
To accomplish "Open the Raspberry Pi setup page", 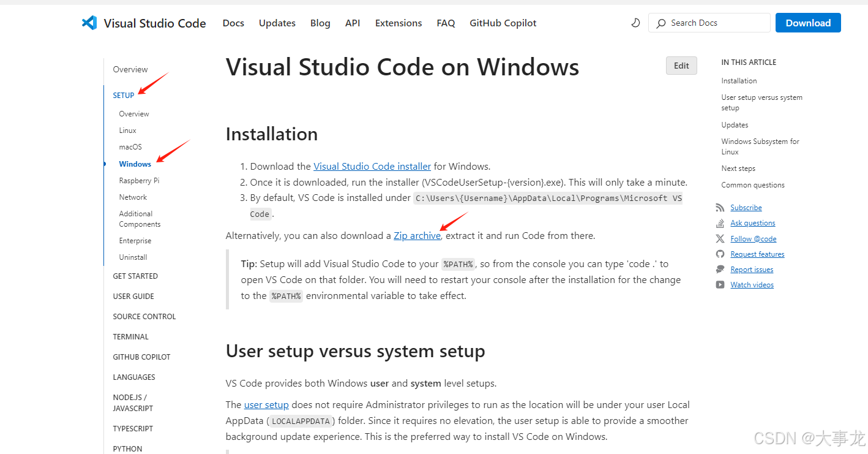I will point(140,181).
